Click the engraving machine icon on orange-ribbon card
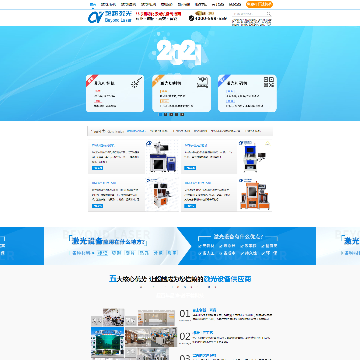The image size is (360, 360). coord(203,82)
